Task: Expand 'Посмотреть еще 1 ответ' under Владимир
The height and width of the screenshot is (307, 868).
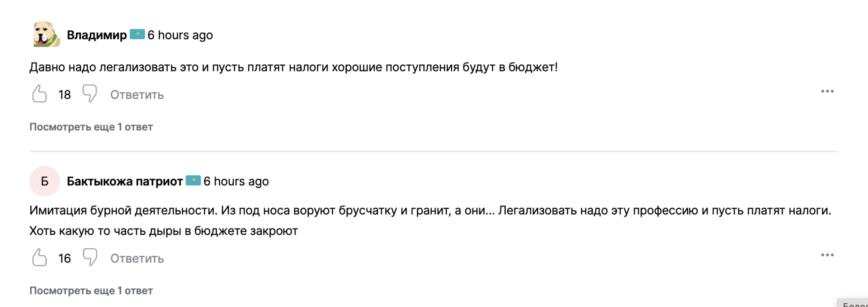Action: [x=91, y=127]
